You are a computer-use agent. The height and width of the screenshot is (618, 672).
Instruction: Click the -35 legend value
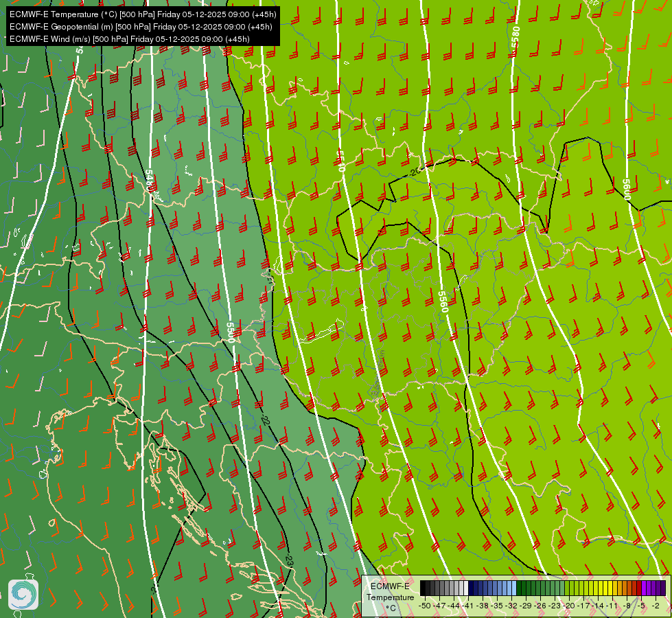click(x=497, y=606)
